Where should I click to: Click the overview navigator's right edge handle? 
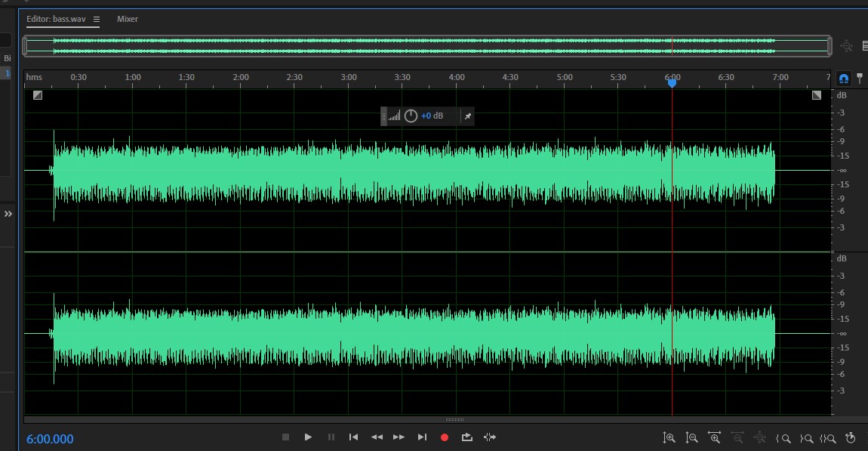click(830, 46)
